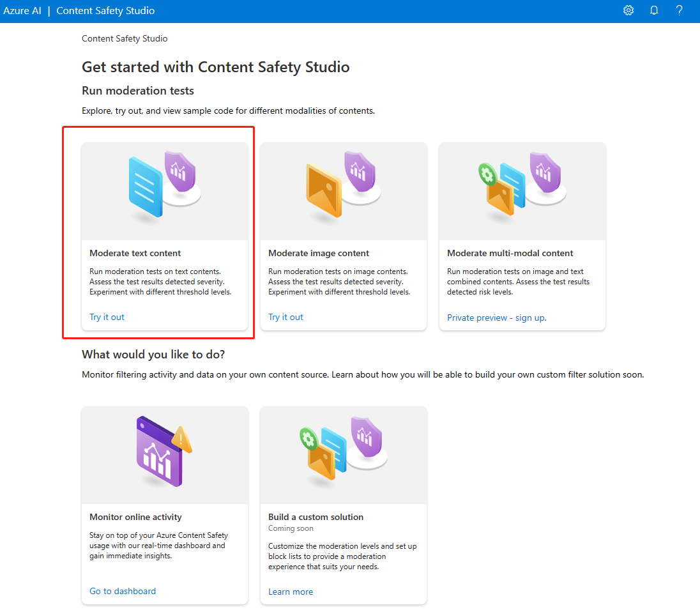Click the Learn more link
700x612 pixels.
point(291,592)
